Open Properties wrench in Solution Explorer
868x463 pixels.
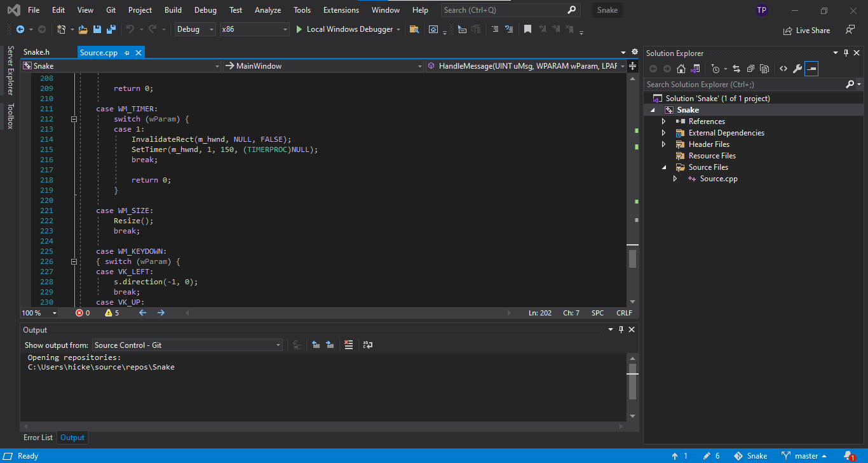pos(797,69)
